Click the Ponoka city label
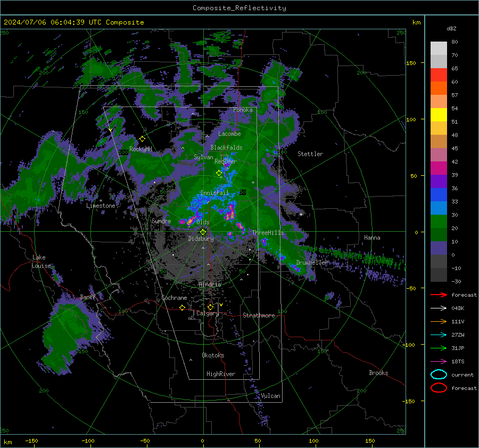 [243, 110]
